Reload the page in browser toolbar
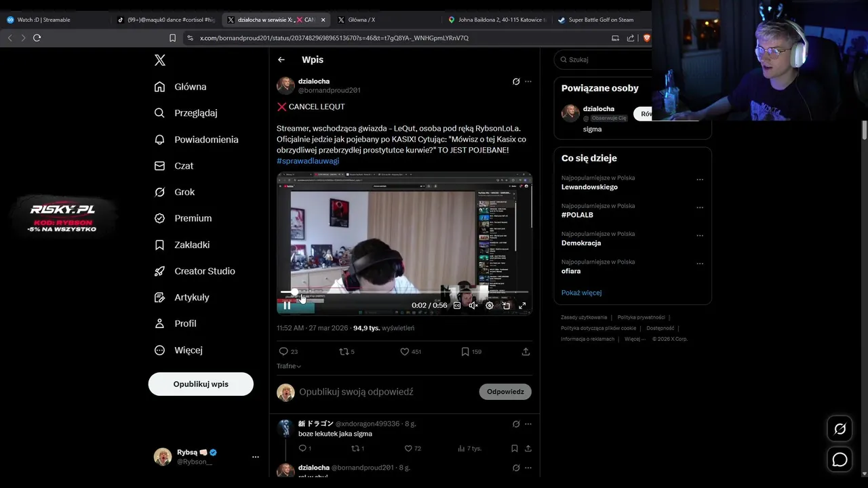 pos(37,38)
